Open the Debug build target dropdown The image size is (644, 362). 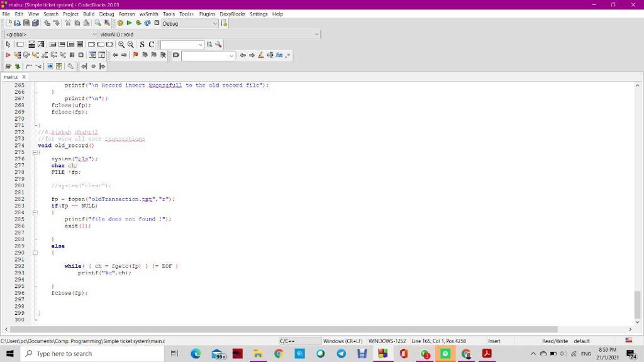[214, 23]
